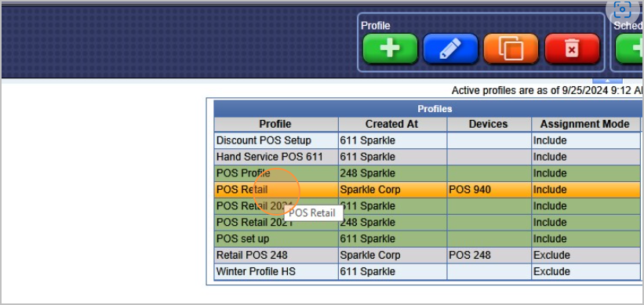Viewport: 644px width, 305px height.
Task: Sort by the Assignment Mode column header
Action: [x=585, y=124]
